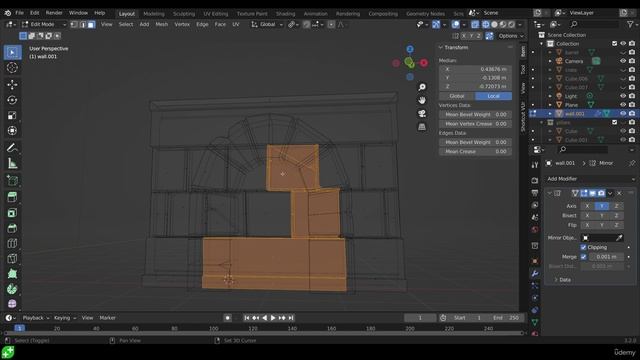Switch Median coordinates to Global
Image resolution: width=640 pixels, height=360 pixels.
457,96
